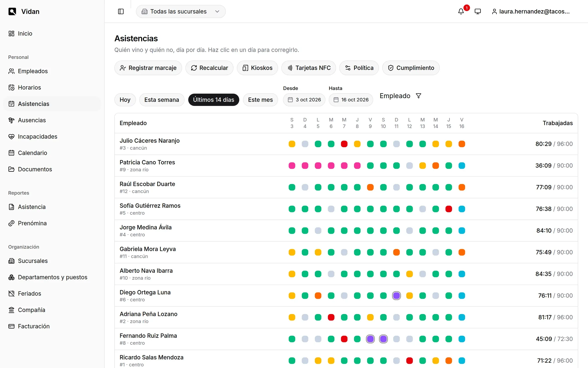This screenshot has width=588, height=368.
Task: Open Compañía settings
Action: 52,310
